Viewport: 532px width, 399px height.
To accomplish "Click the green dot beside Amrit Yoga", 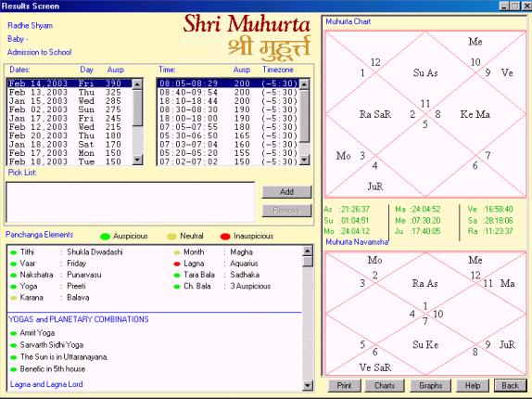I will click(14, 333).
